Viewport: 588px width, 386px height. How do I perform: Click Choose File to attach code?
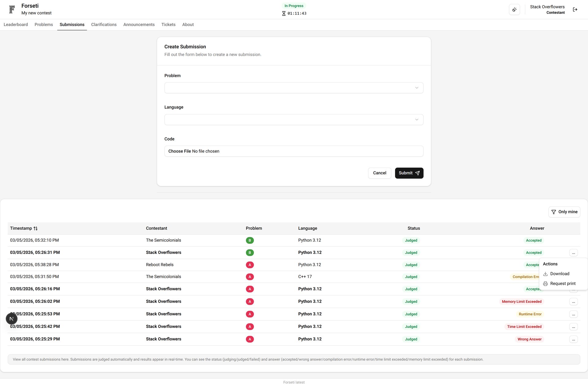(x=179, y=151)
